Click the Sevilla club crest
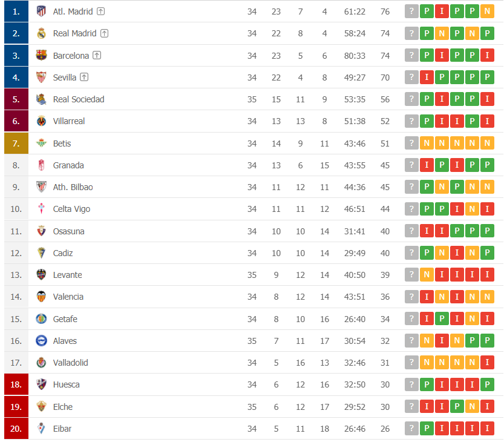Viewport: 504px width, 442px height. pyautogui.click(x=41, y=77)
